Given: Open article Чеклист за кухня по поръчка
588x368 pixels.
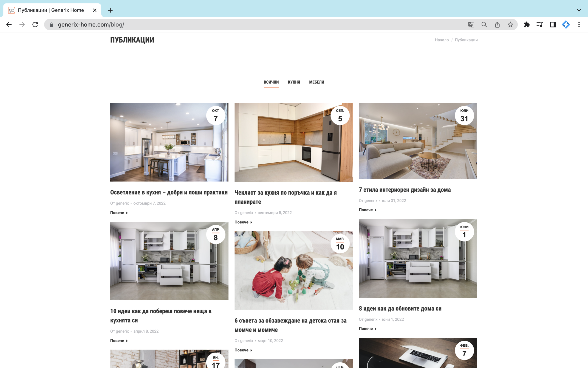Looking at the screenshot, I should tap(286, 197).
